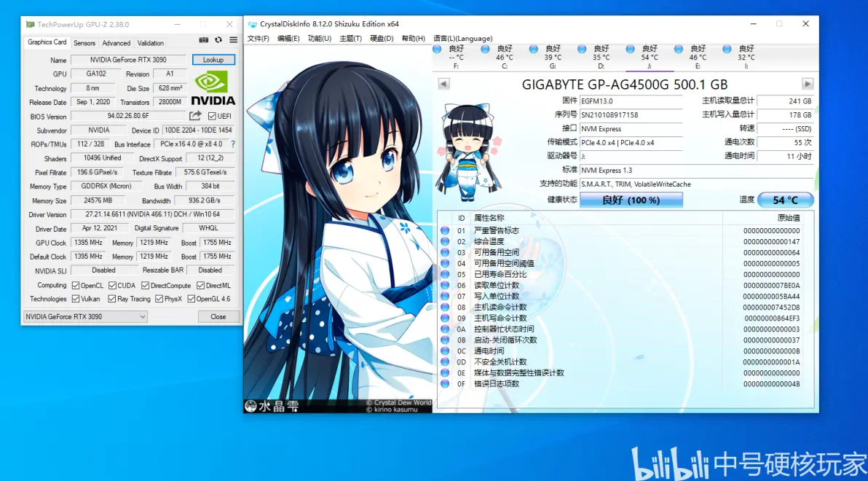Select drive E: 46 °C status orb

point(678,49)
